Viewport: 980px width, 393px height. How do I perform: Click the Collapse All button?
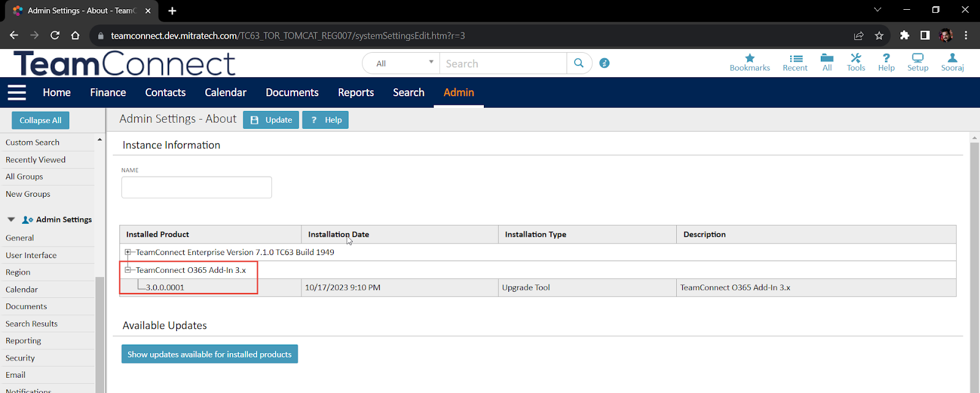pyautogui.click(x=40, y=120)
